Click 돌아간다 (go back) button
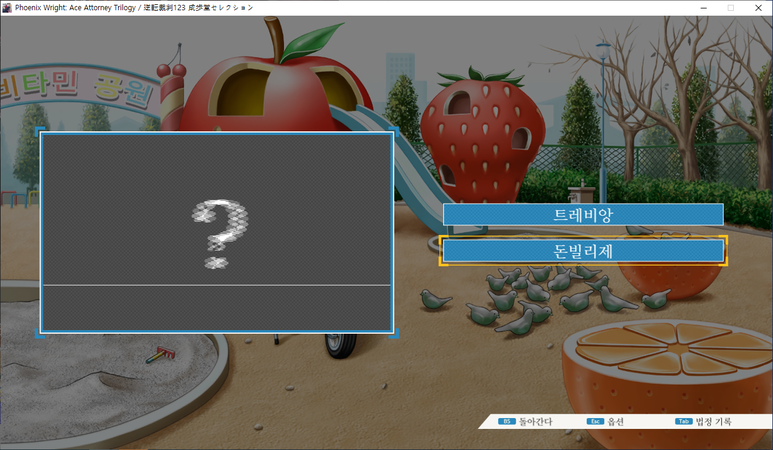 536,421
